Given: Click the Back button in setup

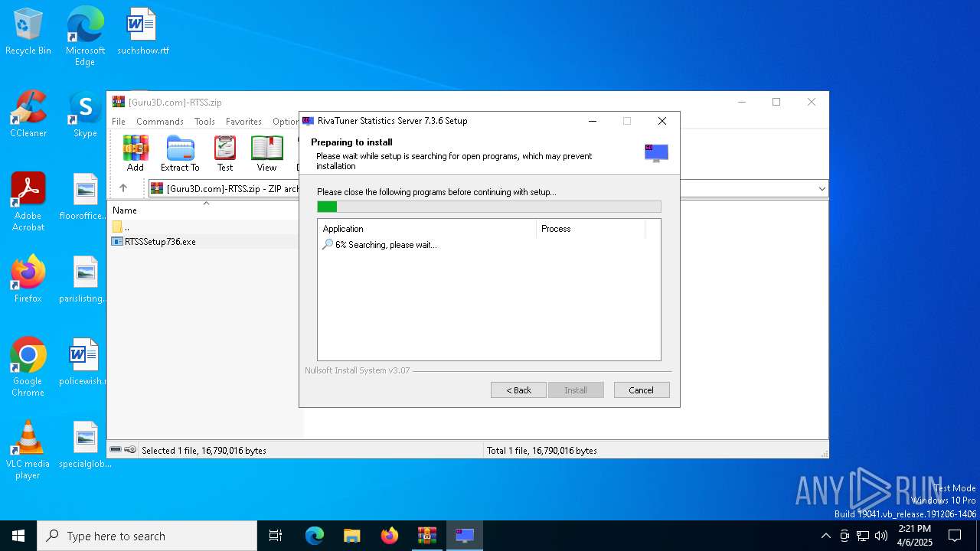Looking at the screenshot, I should click(518, 390).
